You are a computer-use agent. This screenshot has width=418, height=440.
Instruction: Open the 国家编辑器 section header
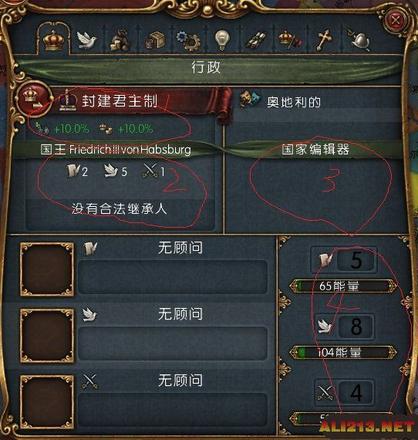pyautogui.click(x=315, y=149)
